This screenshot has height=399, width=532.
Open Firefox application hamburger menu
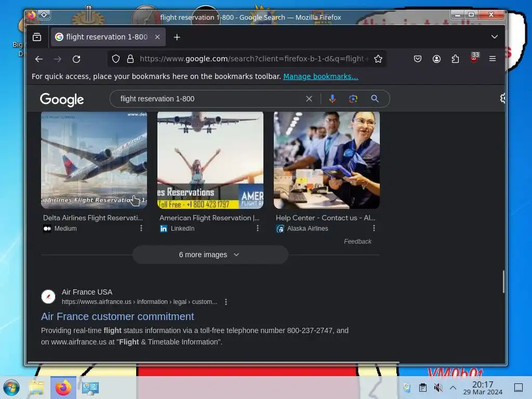coord(493,59)
